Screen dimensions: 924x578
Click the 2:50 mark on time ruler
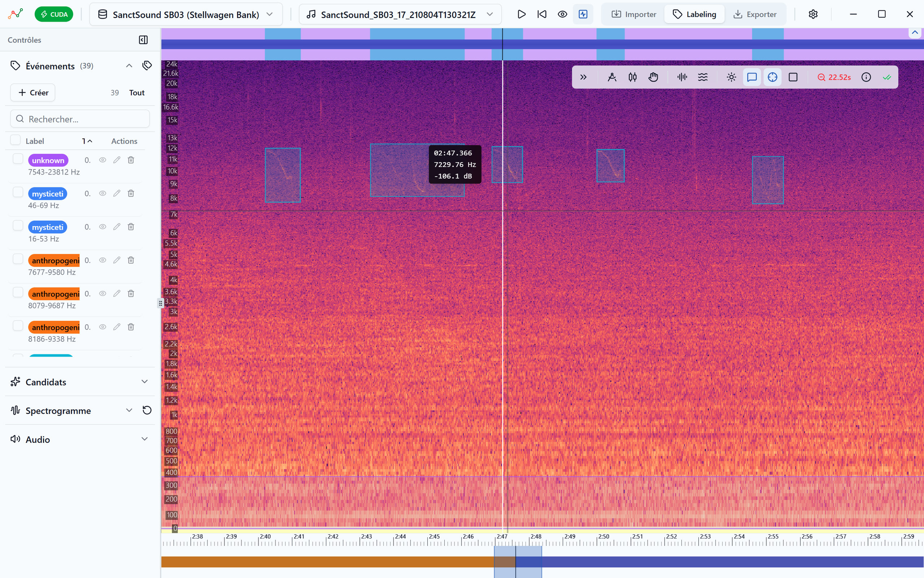pyautogui.click(x=603, y=537)
